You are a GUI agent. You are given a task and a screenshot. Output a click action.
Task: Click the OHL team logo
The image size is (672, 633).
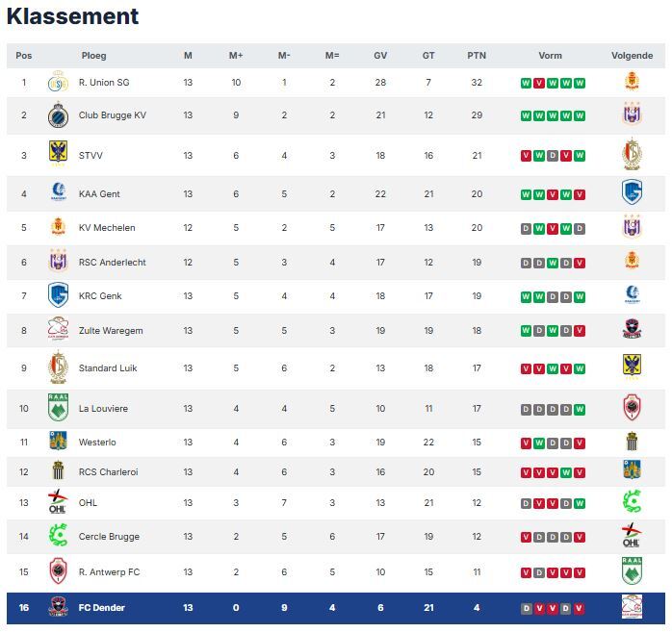point(58,502)
